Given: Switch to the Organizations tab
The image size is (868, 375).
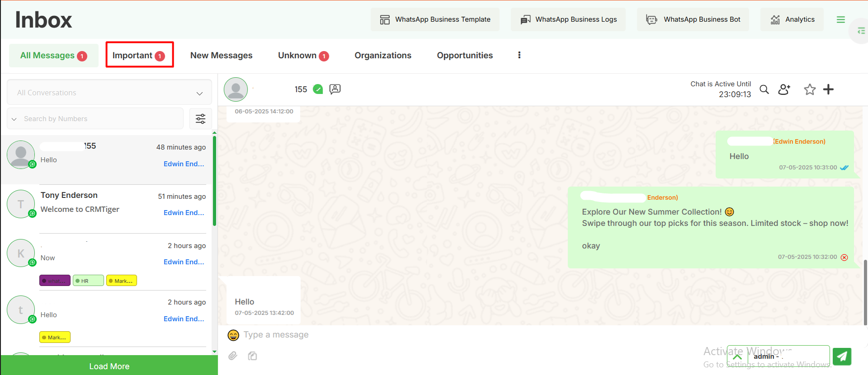Looking at the screenshot, I should coord(383,55).
